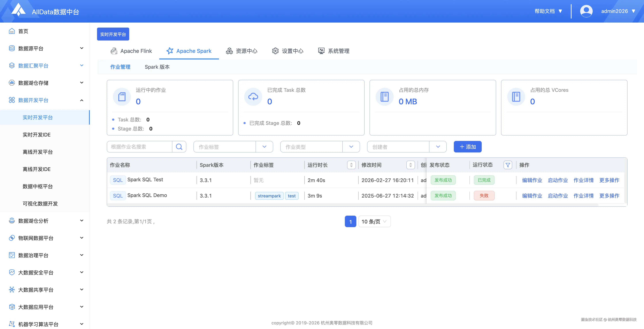The height and width of the screenshot is (329, 644).
Task: Click the Spark SQL Test job name
Action: (145, 180)
